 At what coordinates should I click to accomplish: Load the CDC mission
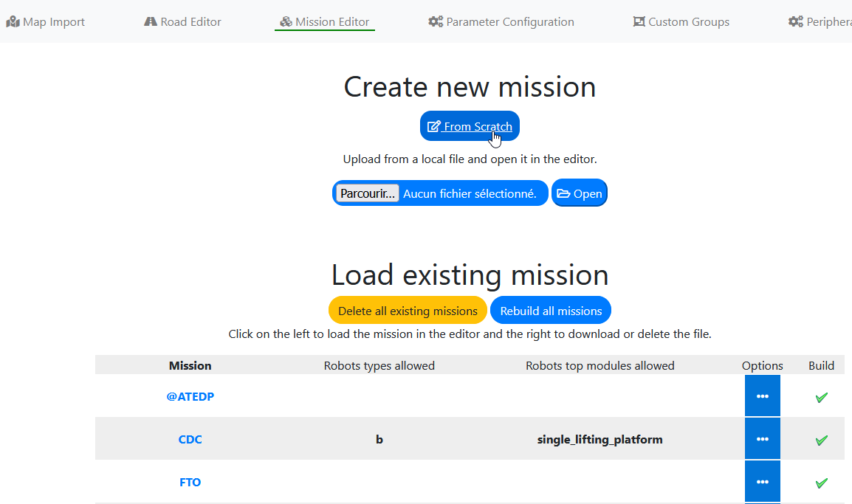point(190,439)
